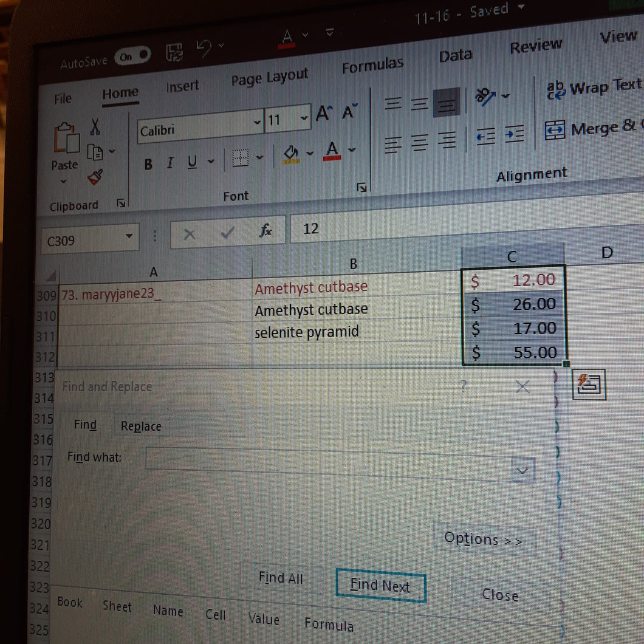644x644 pixels.
Task: Open the Fill Color dropdown arrow
Action: pyautogui.click(x=310, y=153)
